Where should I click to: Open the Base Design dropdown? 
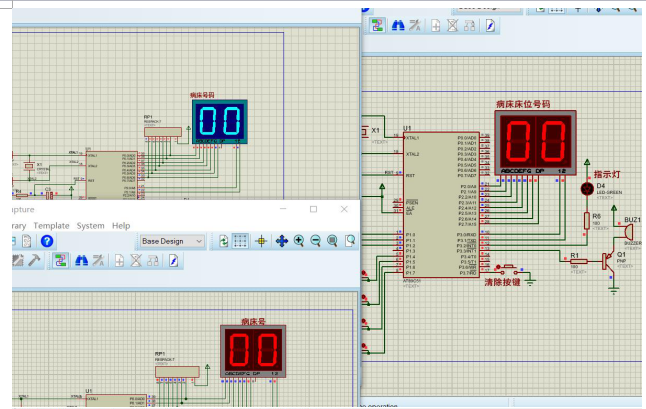pyautogui.click(x=172, y=241)
